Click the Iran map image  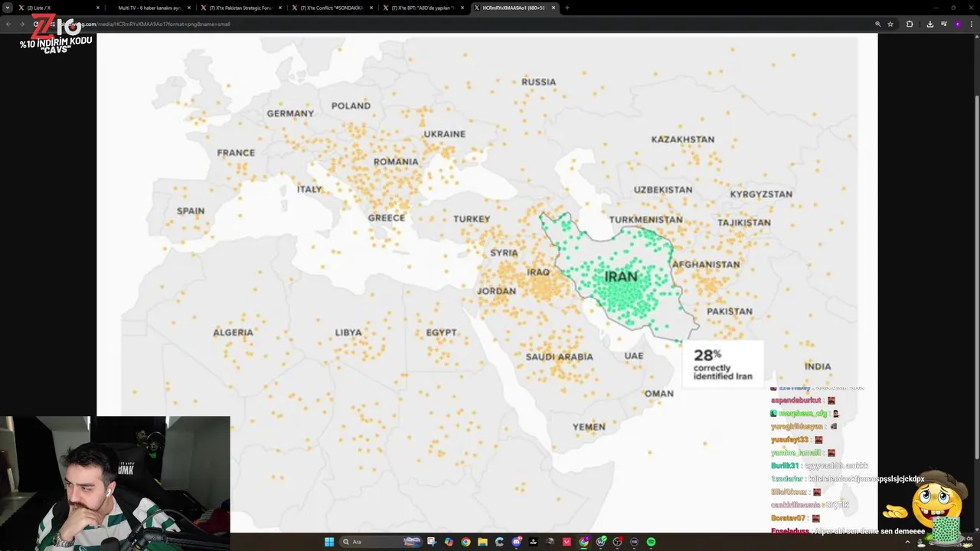487,282
